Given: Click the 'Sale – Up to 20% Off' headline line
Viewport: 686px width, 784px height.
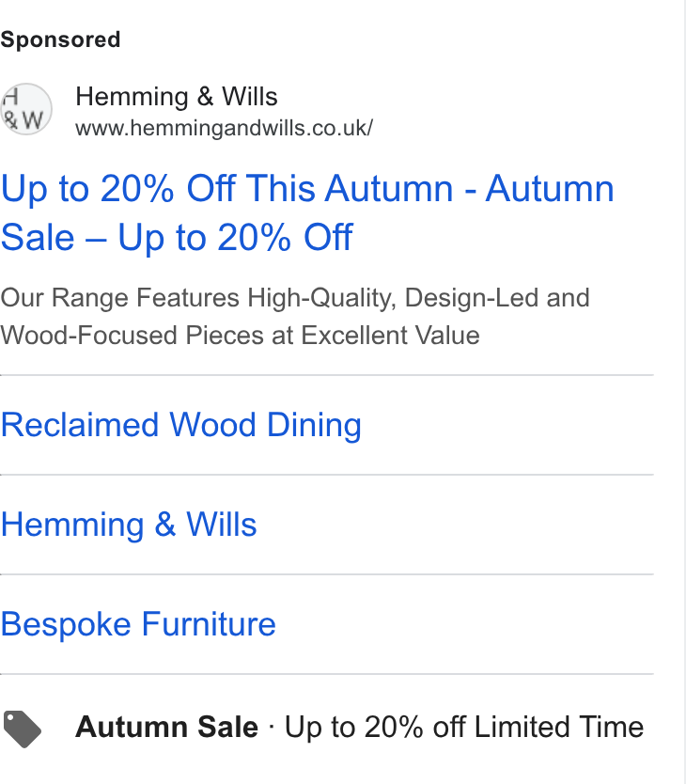Looking at the screenshot, I should (x=177, y=238).
